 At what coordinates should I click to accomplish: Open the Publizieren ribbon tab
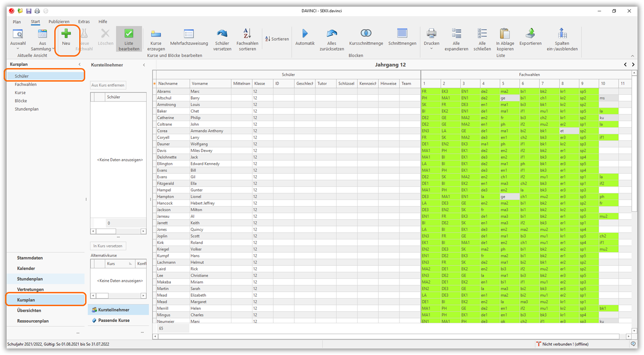tap(59, 22)
